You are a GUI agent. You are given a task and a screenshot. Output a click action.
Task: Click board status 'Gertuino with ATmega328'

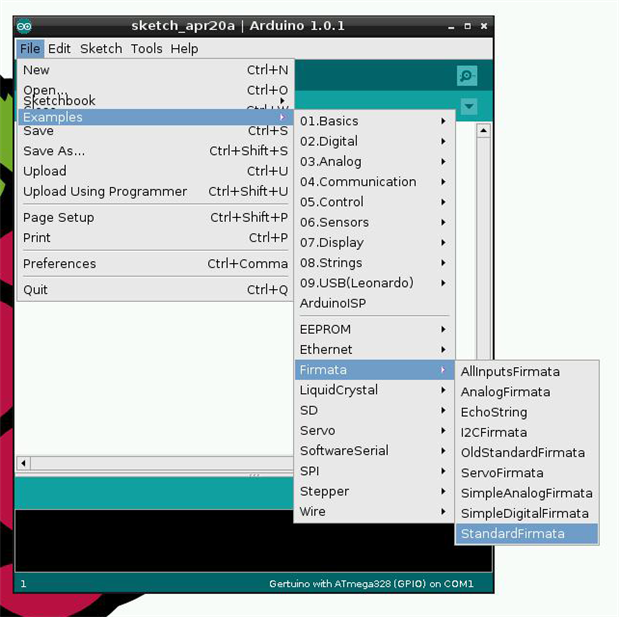click(371, 583)
